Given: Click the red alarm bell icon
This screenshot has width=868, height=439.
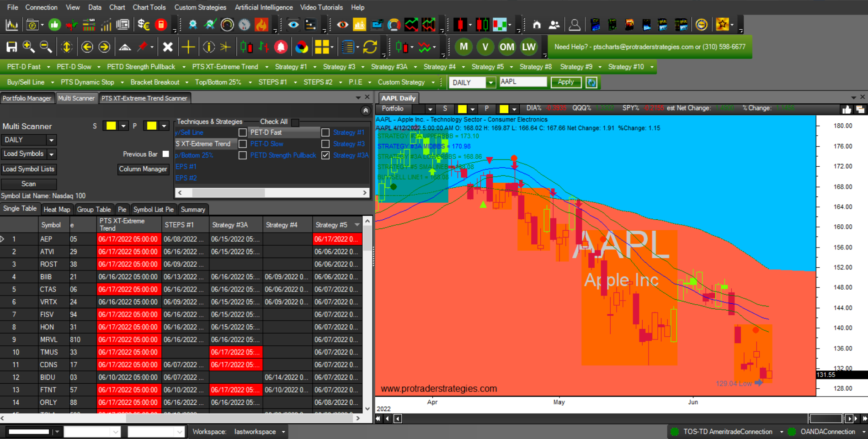Looking at the screenshot, I should [281, 47].
